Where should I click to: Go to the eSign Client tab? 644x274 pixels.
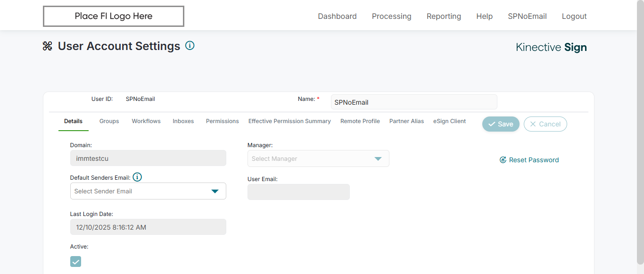(x=450, y=121)
